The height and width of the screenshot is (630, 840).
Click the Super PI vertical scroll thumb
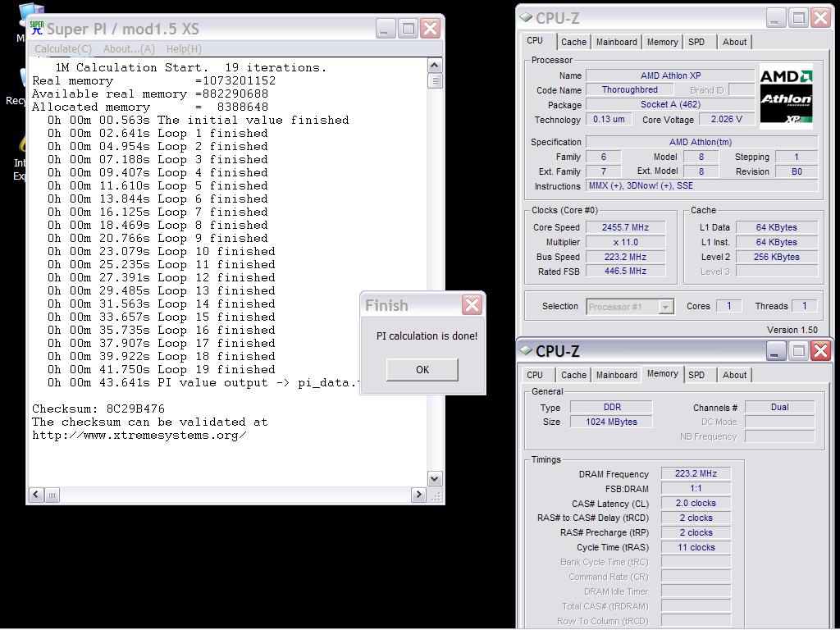click(435, 81)
